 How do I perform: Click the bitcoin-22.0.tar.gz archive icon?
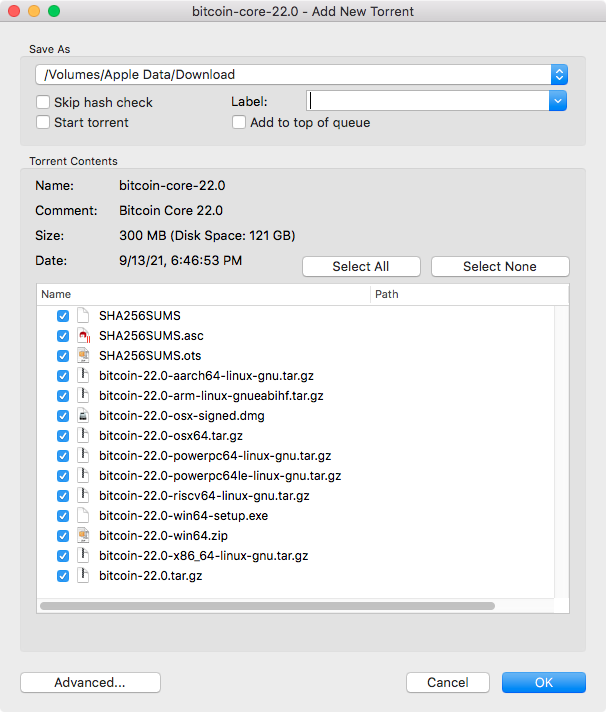click(x=83, y=575)
